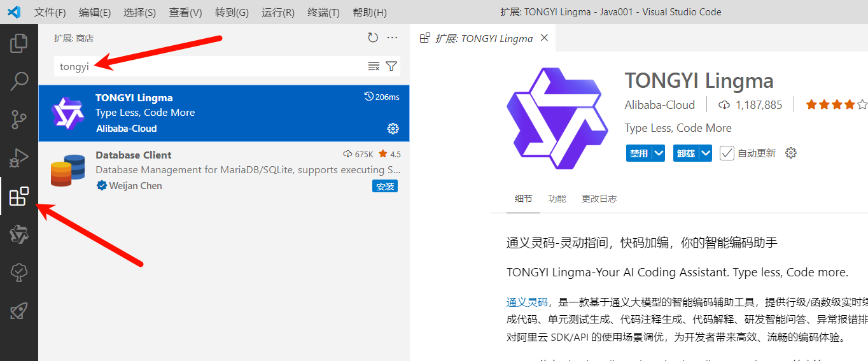The height and width of the screenshot is (361, 868).
Task: Open the View menu
Action: 185,12
